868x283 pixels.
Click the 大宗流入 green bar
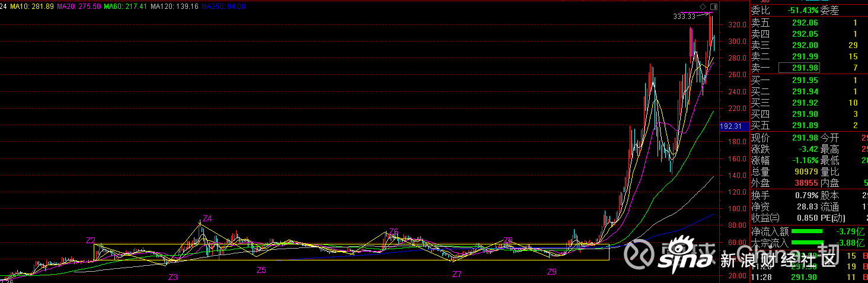(807, 243)
